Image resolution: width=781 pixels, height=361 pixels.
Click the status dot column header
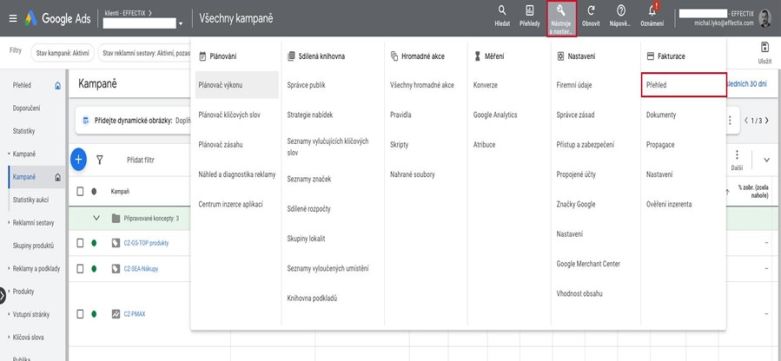pos(94,191)
